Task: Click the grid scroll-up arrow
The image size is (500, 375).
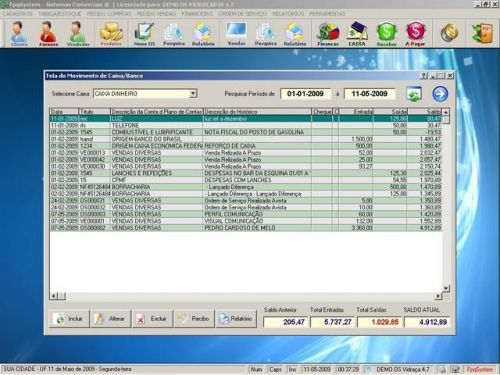Action: coord(446,112)
